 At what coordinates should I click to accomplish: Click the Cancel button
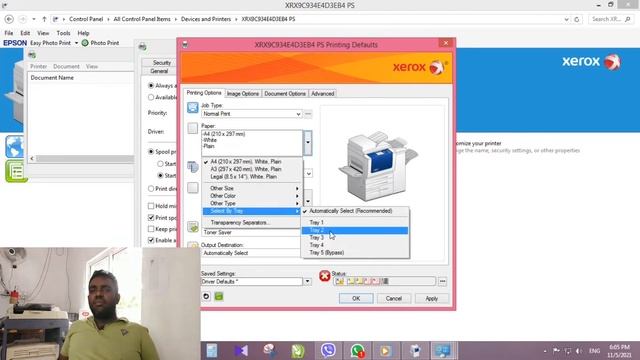pos(393,298)
